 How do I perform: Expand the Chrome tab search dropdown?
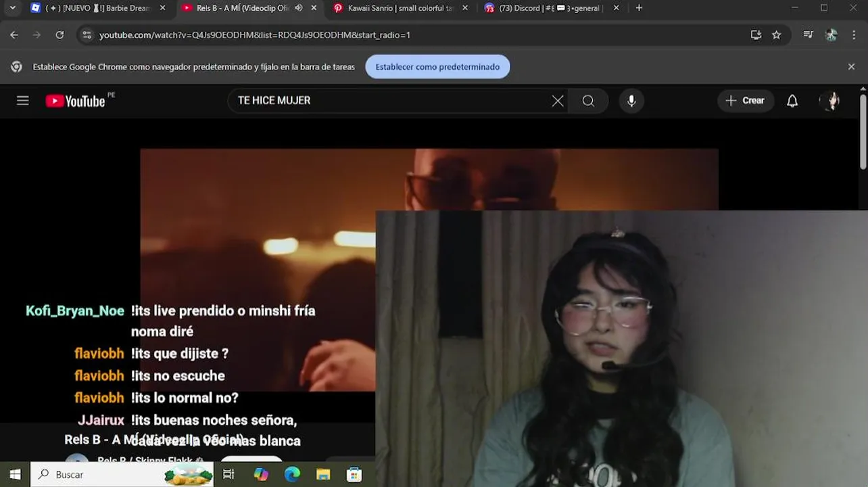click(x=12, y=8)
